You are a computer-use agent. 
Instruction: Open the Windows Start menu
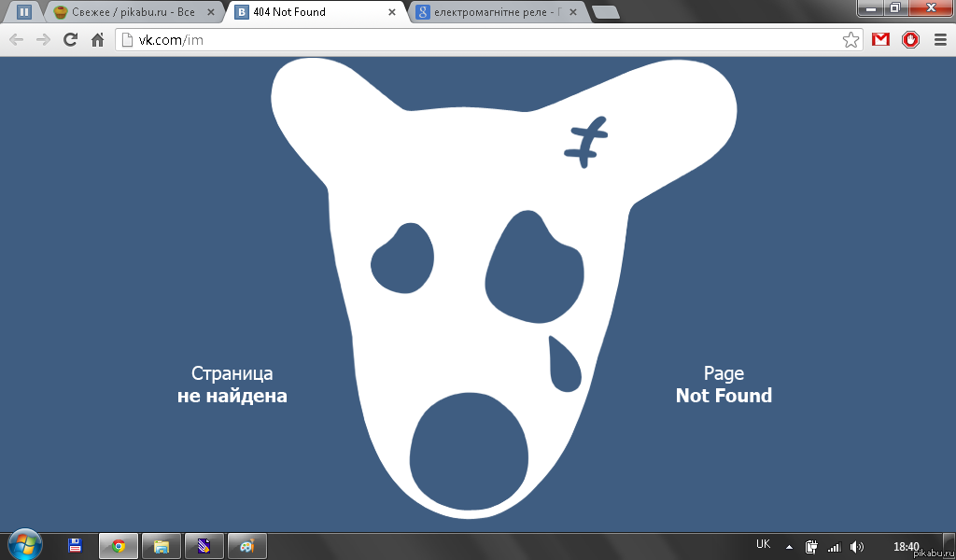[25, 545]
